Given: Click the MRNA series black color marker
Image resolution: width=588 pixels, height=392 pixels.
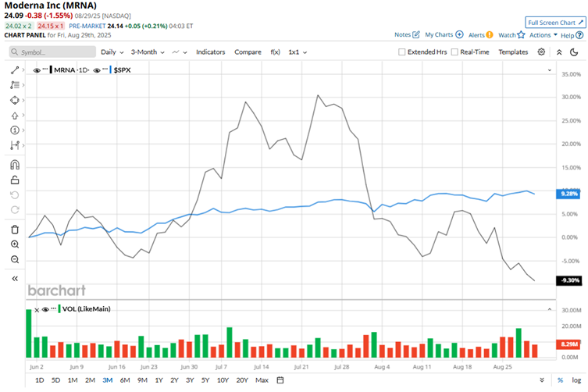Looking at the screenshot, I should (51, 69).
